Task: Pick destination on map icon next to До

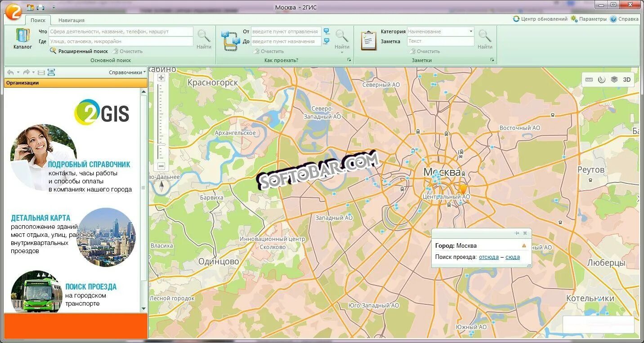Action: click(326, 41)
